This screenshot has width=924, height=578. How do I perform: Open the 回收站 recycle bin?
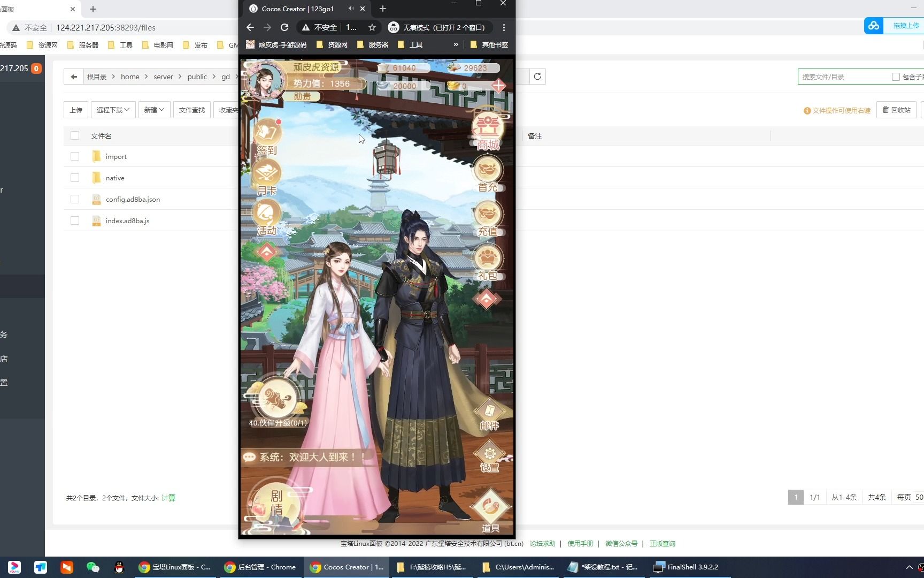(896, 110)
